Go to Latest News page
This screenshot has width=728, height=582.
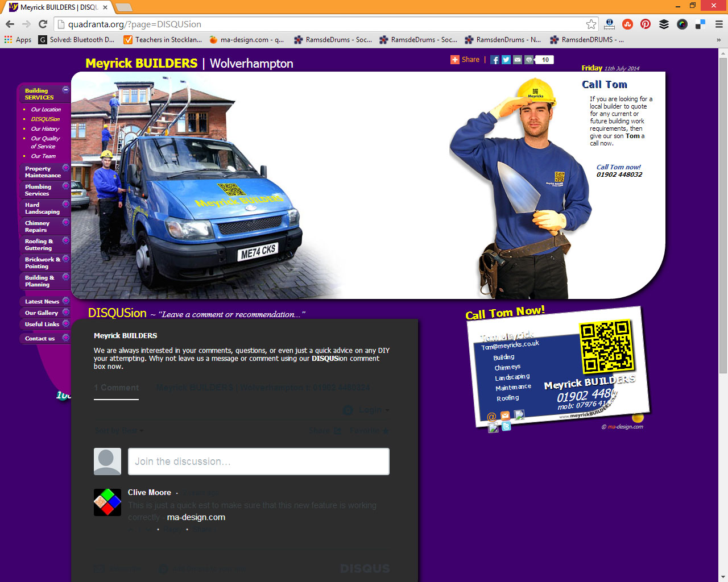(42, 302)
